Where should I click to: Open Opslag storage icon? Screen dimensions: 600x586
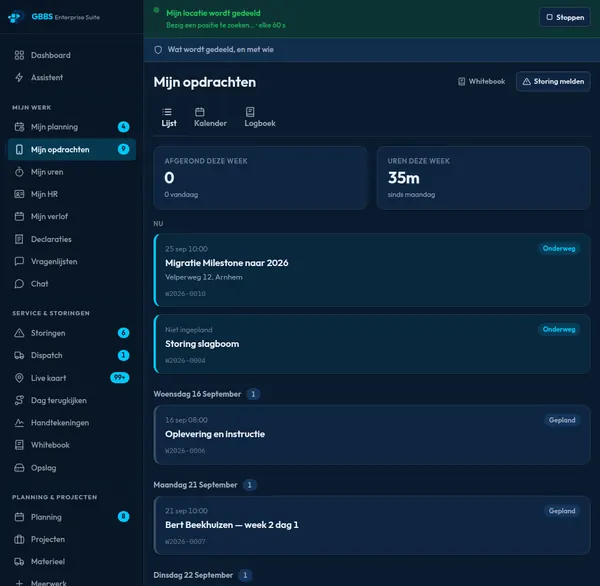click(19, 468)
